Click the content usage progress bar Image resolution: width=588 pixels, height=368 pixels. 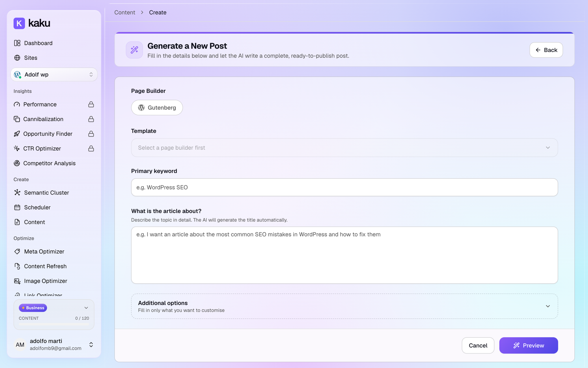(x=54, y=324)
